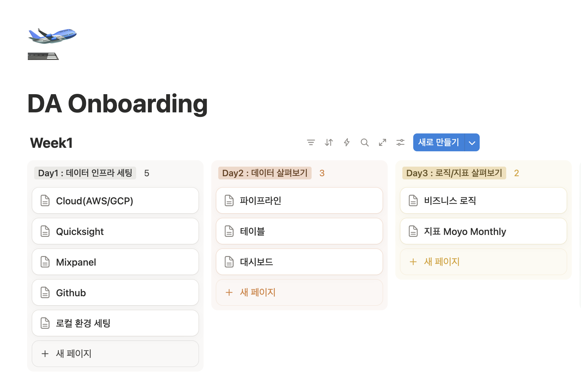The image size is (581, 392).
Task: Open view settings sliders icon
Action: [x=400, y=142]
